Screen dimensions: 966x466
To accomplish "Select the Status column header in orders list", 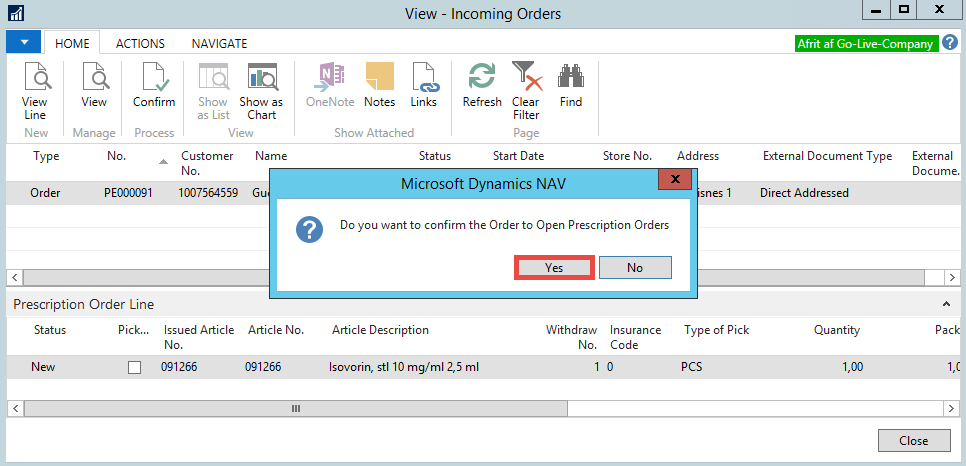I will point(435,156).
